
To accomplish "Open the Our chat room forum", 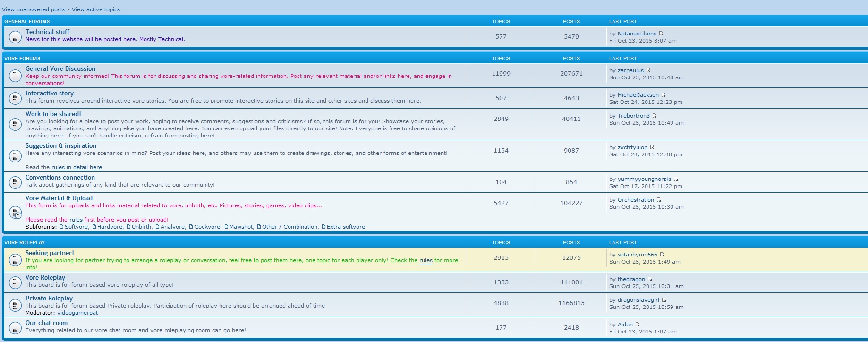I will pyautogui.click(x=46, y=323).
